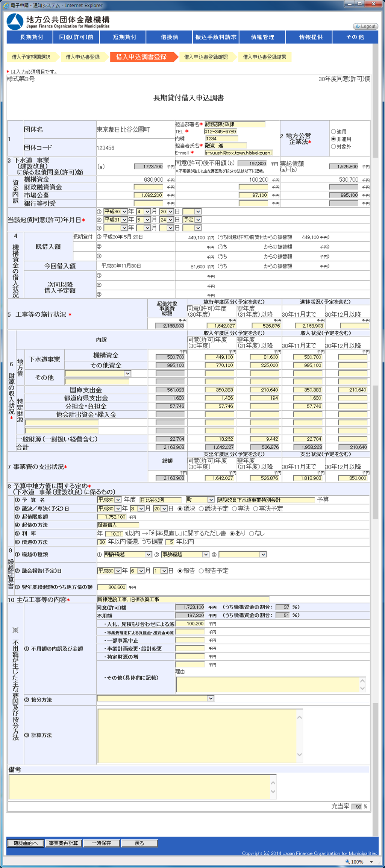
Task: Click the 一時保存 button
Action: 102,843
